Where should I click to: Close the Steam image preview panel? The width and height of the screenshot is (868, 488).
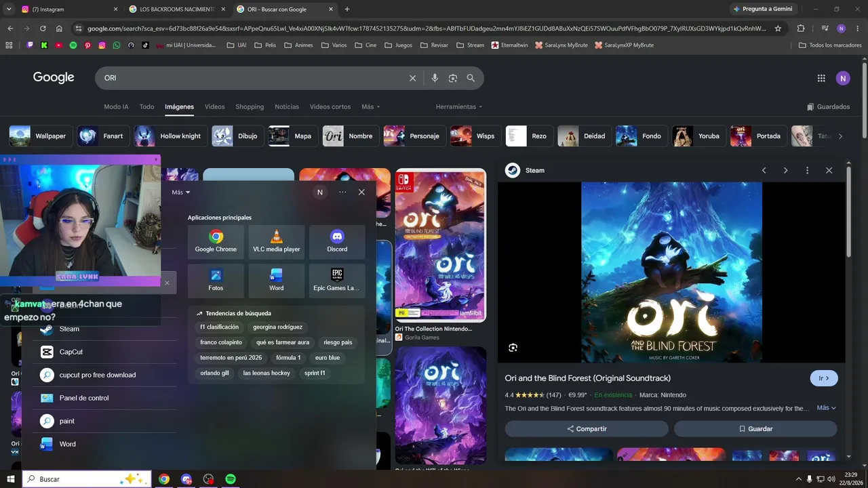pos(829,170)
